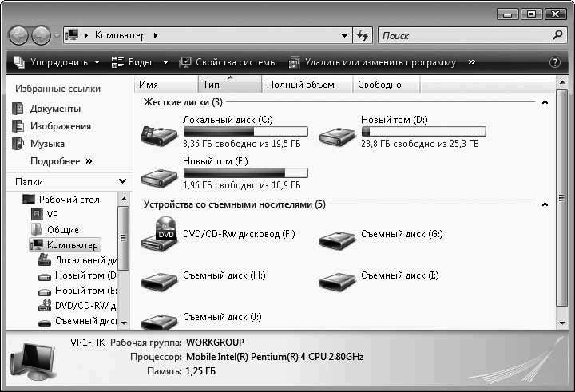
Task: Open Съемный диск (I:) removable drive icon
Action: click(337, 279)
